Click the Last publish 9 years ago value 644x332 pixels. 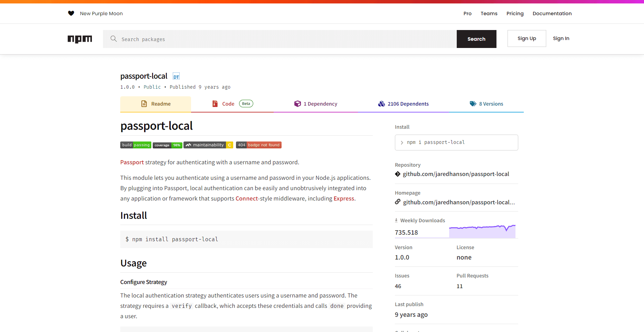[411, 315]
